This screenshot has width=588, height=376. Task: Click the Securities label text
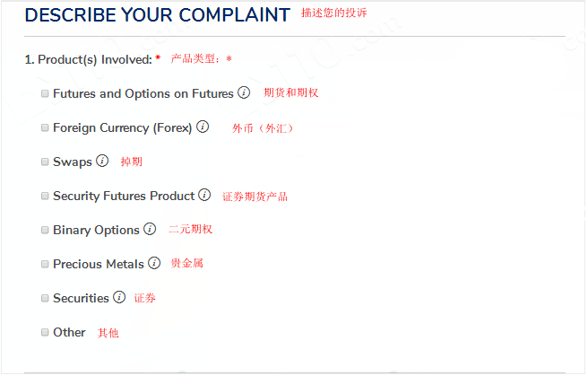coord(81,298)
